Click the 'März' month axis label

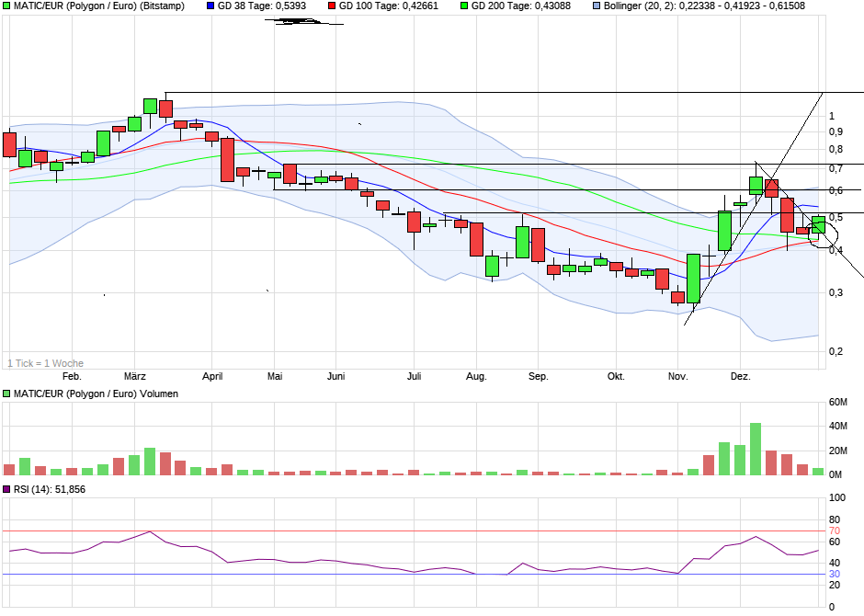click(134, 376)
